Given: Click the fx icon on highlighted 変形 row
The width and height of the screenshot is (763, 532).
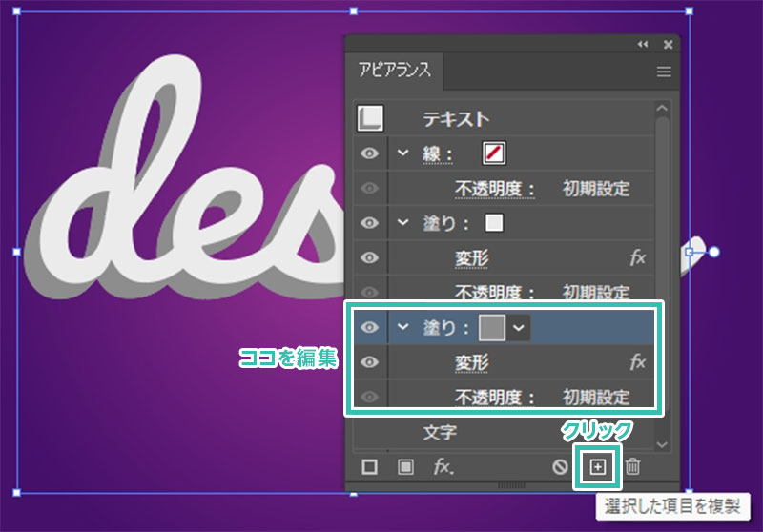Looking at the screenshot, I should click(x=638, y=361).
